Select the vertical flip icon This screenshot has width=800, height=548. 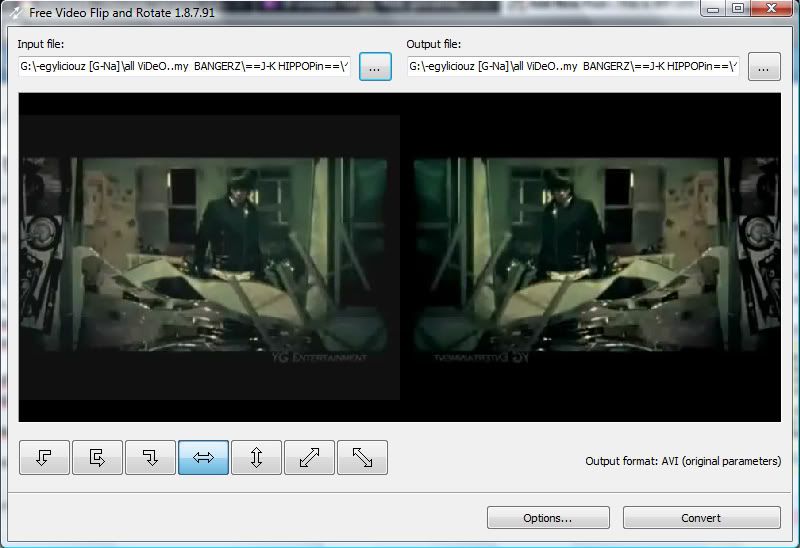pyautogui.click(x=257, y=458)
